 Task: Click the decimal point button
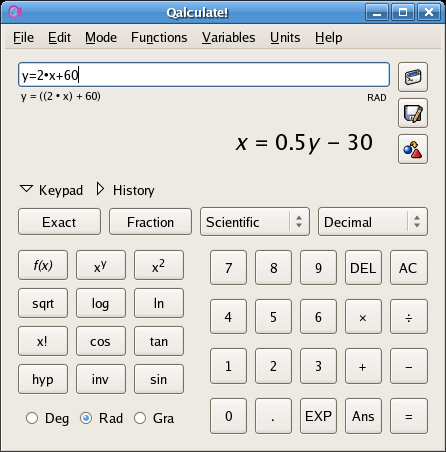click(273, 416)
